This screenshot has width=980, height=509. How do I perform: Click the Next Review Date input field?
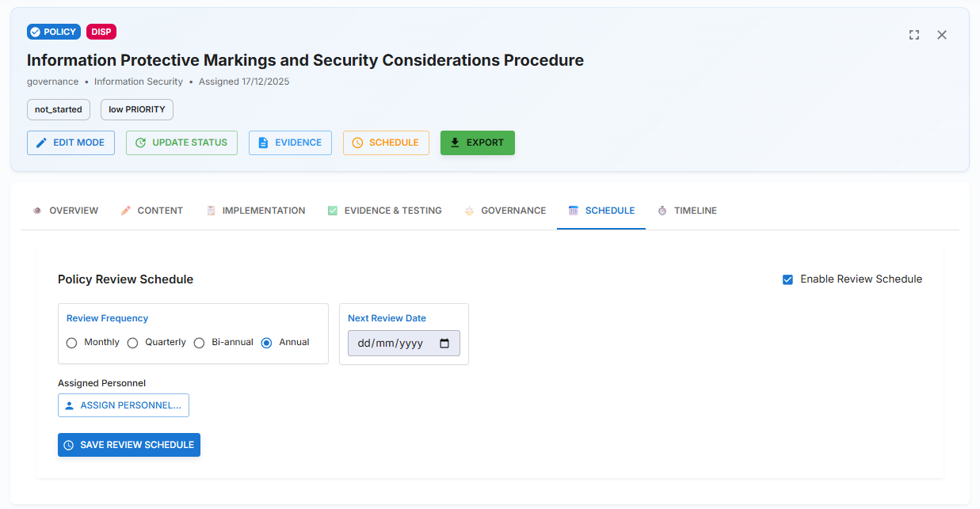click(x=392, y=344)
